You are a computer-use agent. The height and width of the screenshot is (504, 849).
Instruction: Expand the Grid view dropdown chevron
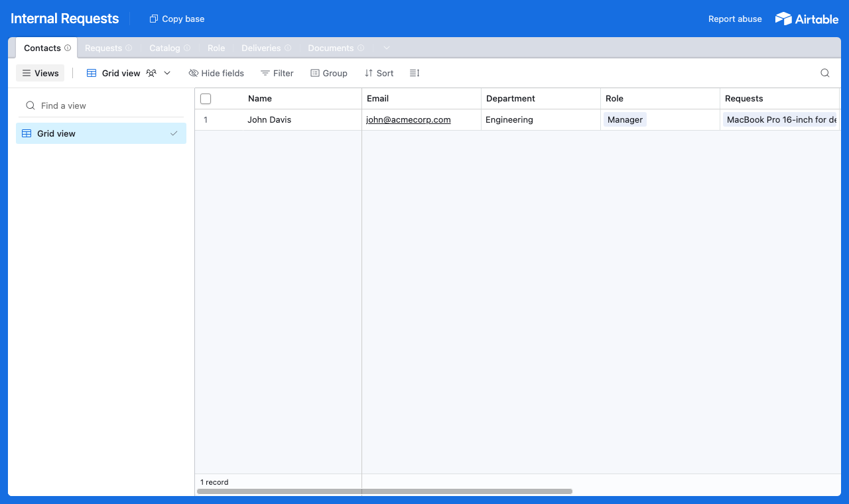pyautogui.click(x=167, y=73)
